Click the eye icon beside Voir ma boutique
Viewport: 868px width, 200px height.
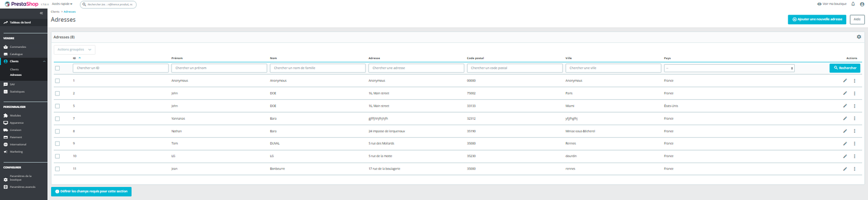[819, 4]
